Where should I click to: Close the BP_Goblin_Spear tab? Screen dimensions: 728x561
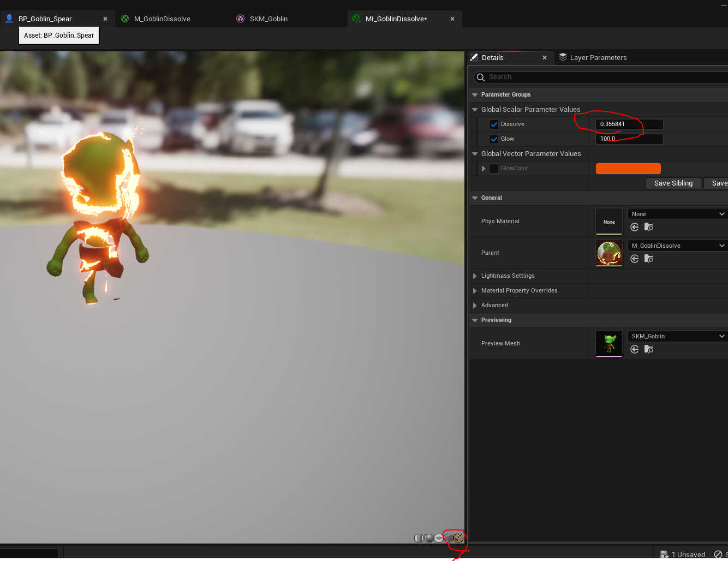pyautogui.click(x=105, y=19)
